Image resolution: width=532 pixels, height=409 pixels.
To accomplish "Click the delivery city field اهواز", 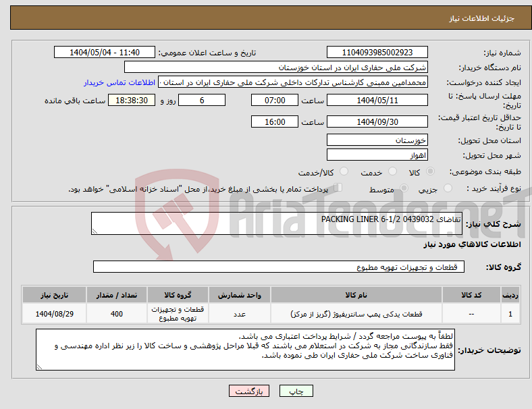I will [377, 155].
